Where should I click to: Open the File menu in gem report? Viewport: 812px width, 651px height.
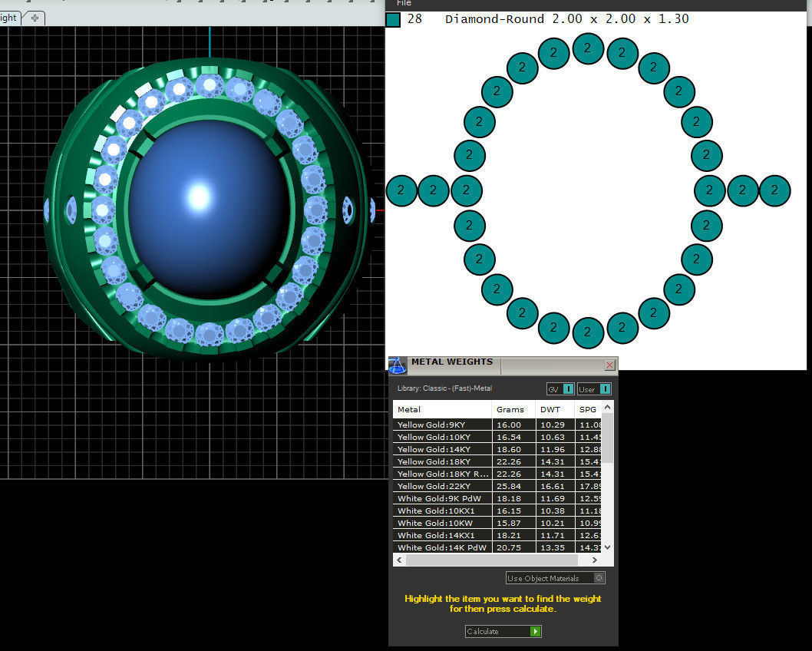click(404, 4)
